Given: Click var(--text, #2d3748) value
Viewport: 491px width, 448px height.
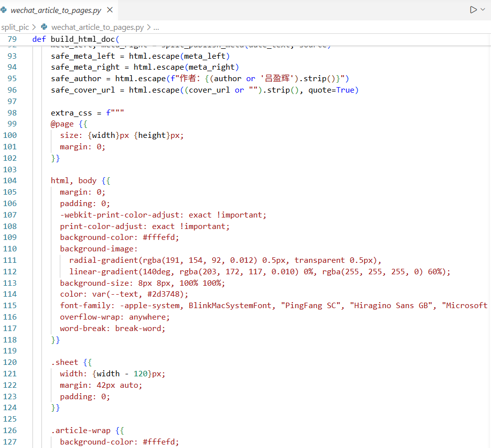Looking at the screenshot, I should [x=138, y=294].
